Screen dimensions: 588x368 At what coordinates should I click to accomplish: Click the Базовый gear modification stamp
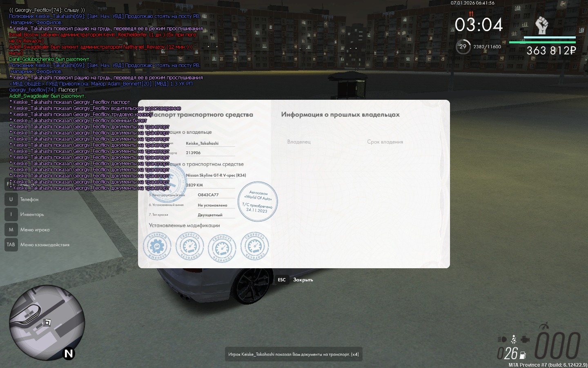157,247
